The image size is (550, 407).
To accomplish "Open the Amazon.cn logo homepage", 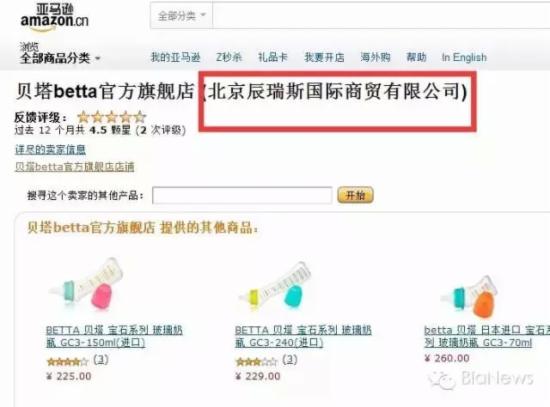I will pyautogui.click(x=55, y=18).
